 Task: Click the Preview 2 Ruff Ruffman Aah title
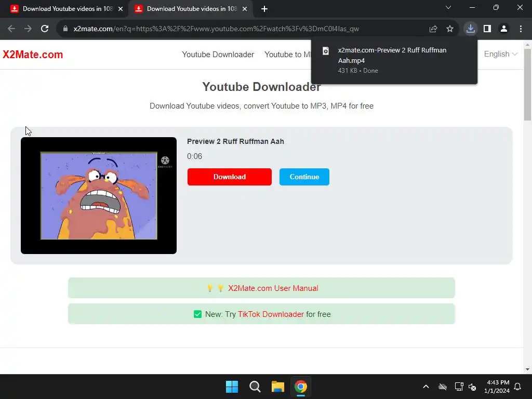[x=235, y=141]
